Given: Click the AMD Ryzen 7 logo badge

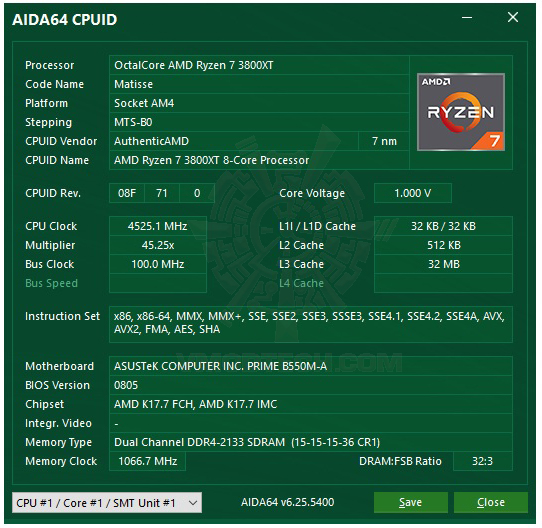Looking at the screenshot, I should 461,112.
